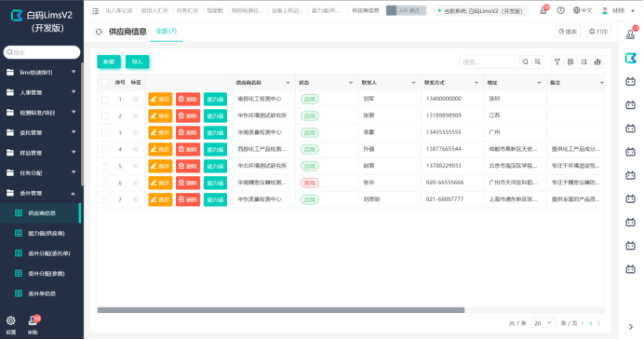Tick the checkbox for row 2
Image resolution: width=644 pixels, height=340 pixels.
click(105, 116)
